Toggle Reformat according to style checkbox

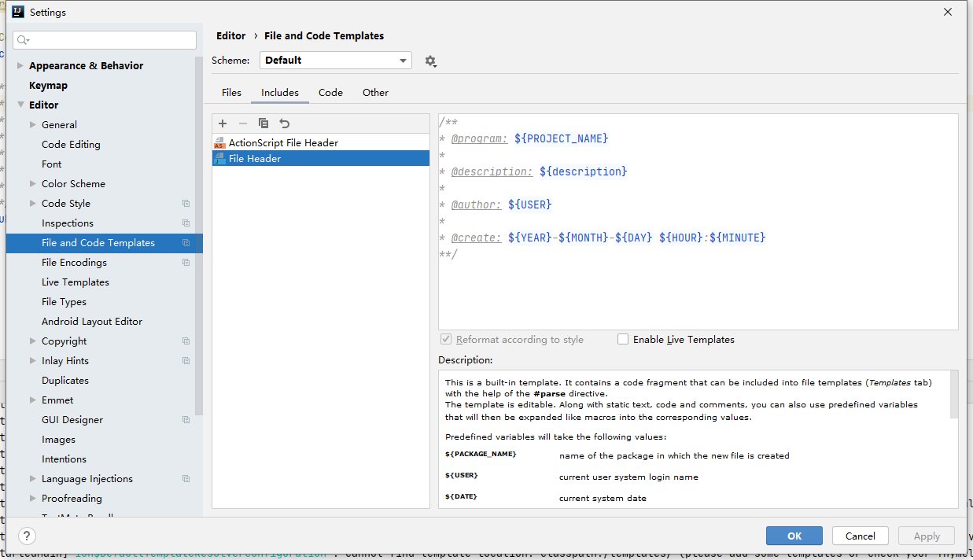coord(446,340)
